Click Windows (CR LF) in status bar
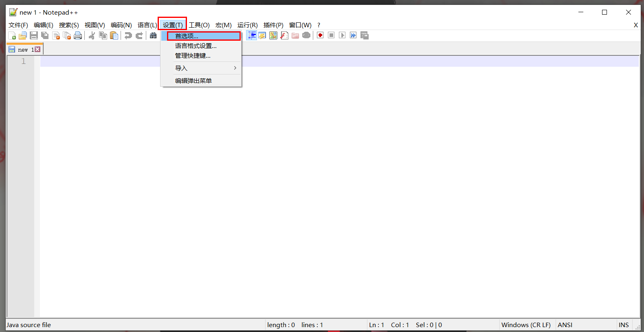 click(x=526, y=325)
